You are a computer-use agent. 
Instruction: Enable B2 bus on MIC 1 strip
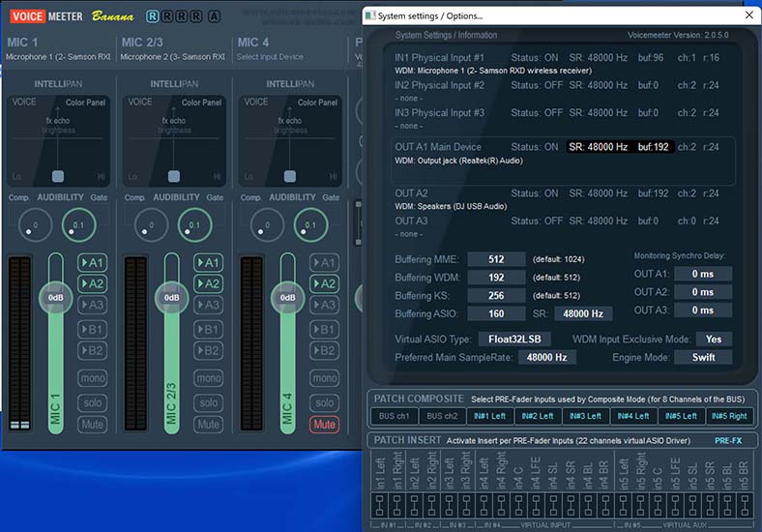[x=92, y=350]
